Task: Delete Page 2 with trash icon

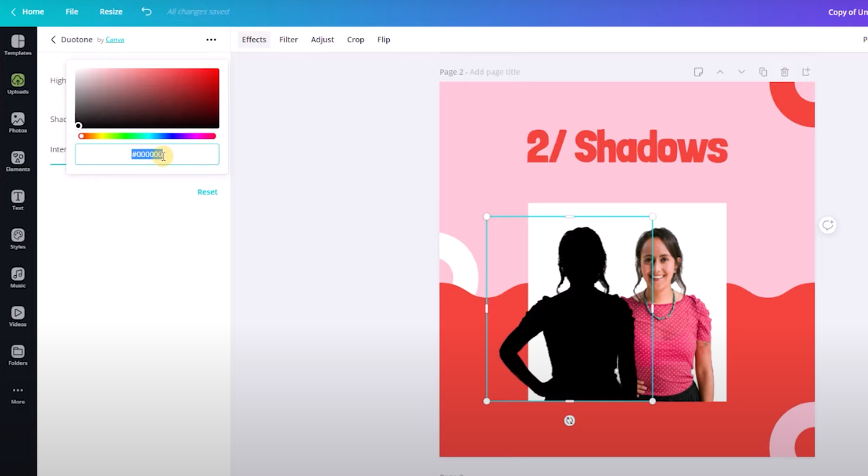Action: 784,72
